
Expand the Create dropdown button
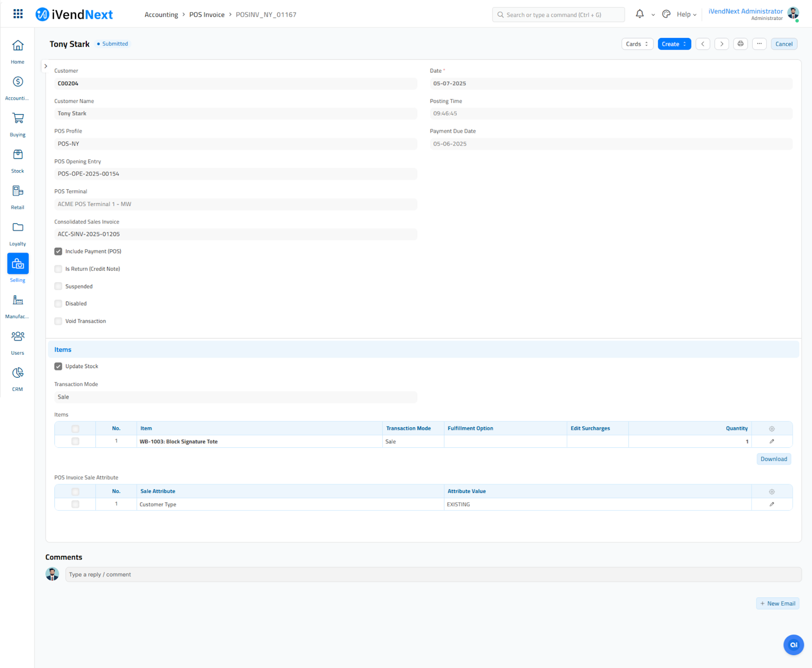coord(674,44)
